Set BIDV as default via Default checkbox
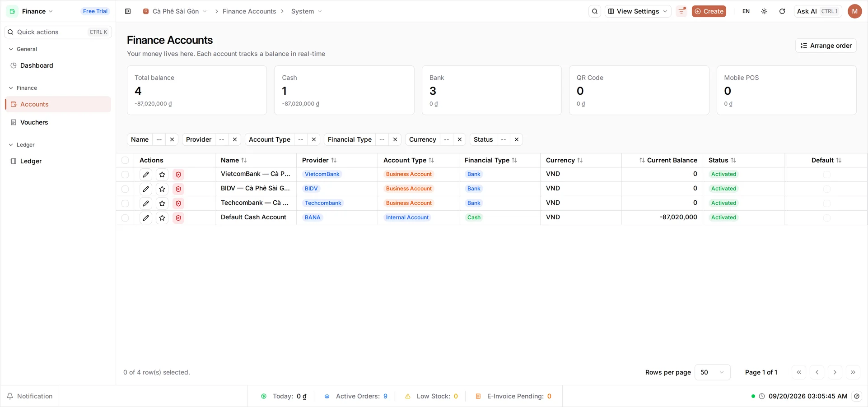This screenshot has width=868, height=407. coord(826,189)
